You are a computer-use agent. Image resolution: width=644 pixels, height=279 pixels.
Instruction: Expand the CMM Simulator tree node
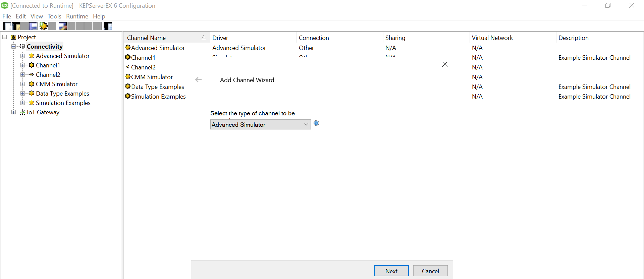click(22, 84)
